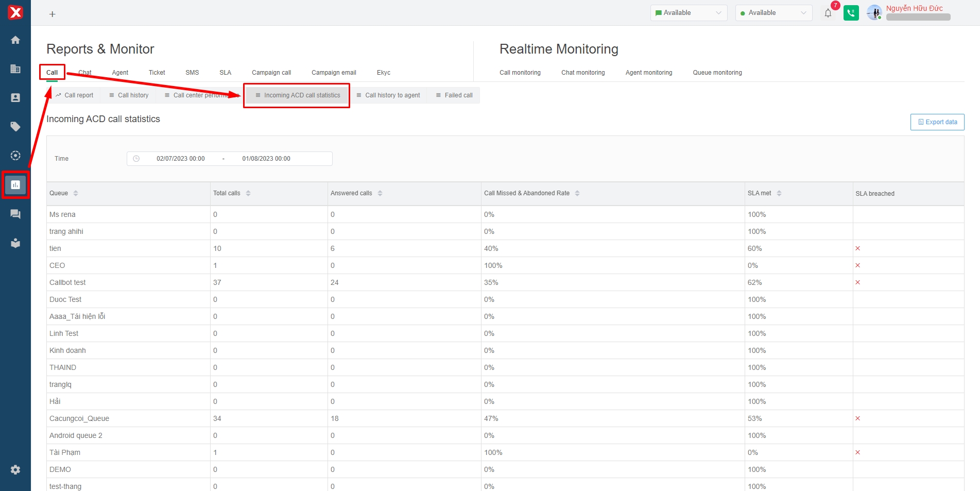Expand the first Available status dropdown
Image resolution: width=980 pixels, height=491 pixels.
click(x=689, y=13)
